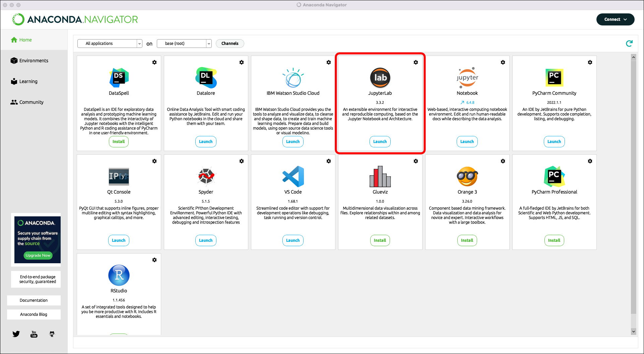Viewport: 644px width, 354px height.
Task: Launch Qt Console
Action: point(119,240)
